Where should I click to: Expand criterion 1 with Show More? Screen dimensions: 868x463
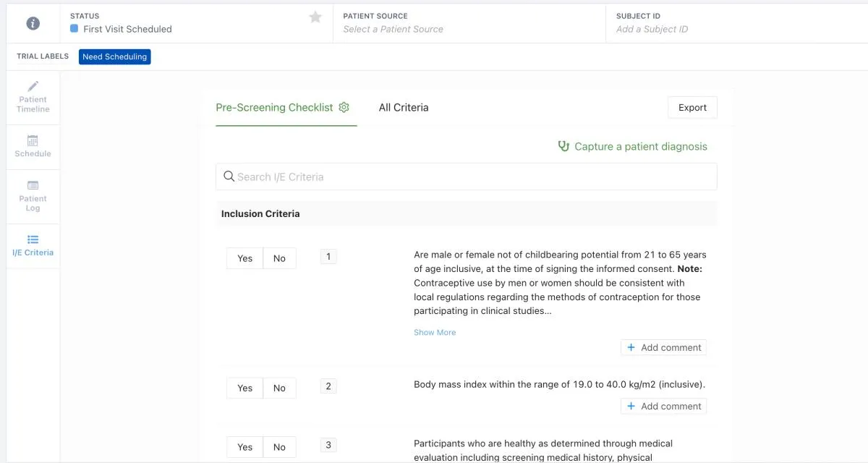tap(435, 332)
